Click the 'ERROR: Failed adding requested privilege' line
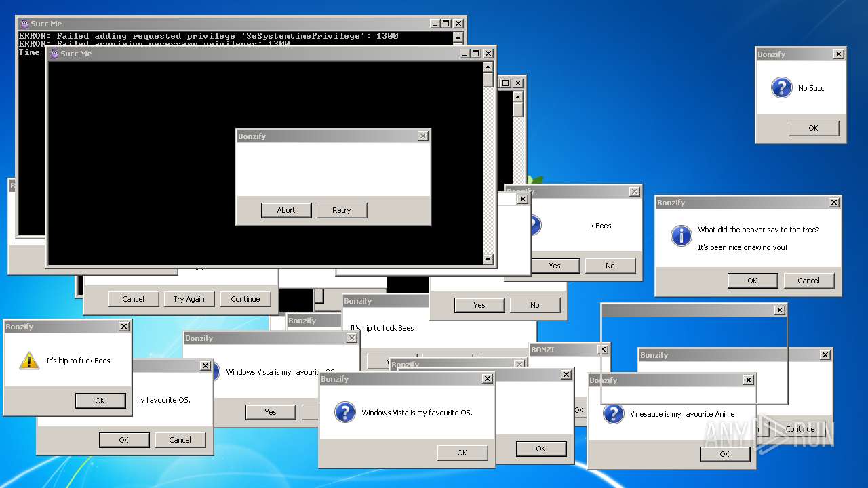 pyautogui.click(x=208, y=36)
